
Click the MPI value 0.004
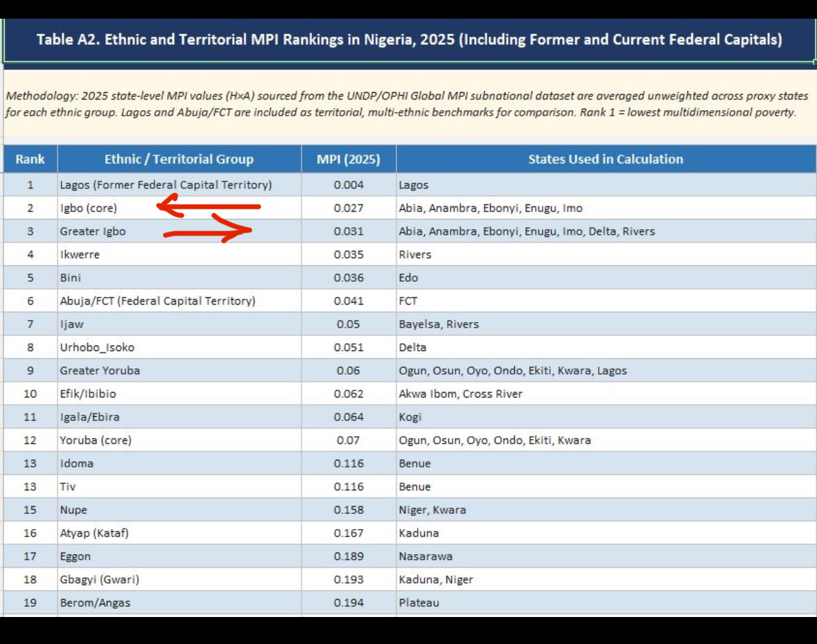point(349,185)
